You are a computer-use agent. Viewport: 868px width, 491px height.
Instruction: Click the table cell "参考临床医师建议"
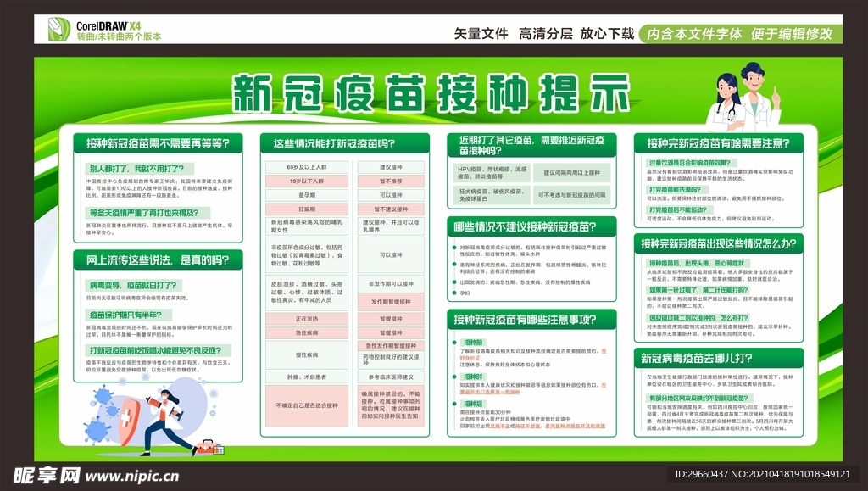391,377
